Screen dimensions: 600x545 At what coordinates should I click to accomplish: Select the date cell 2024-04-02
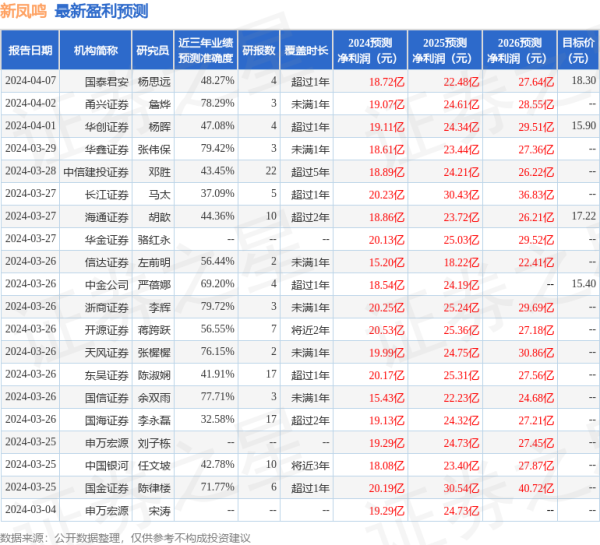[x=31, y=103]
